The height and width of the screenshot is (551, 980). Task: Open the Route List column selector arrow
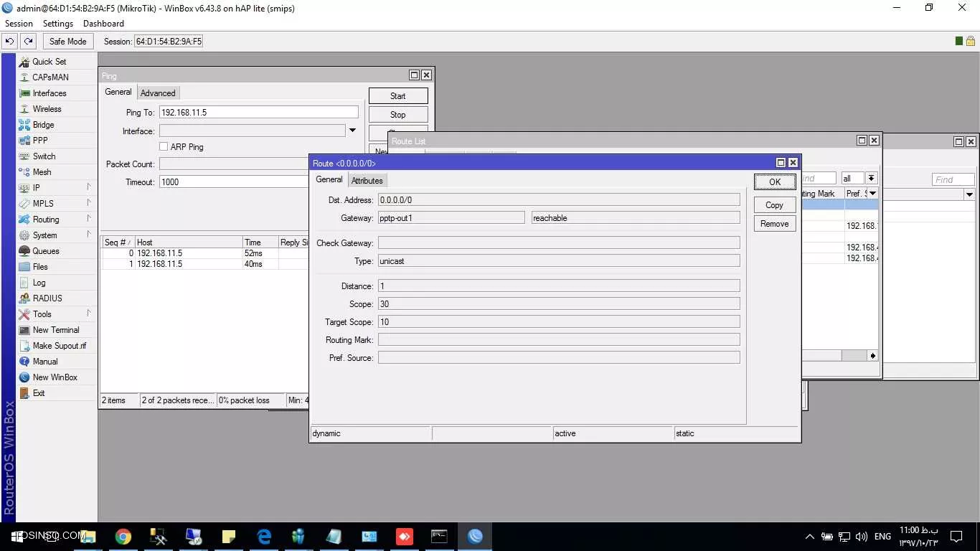873,194
